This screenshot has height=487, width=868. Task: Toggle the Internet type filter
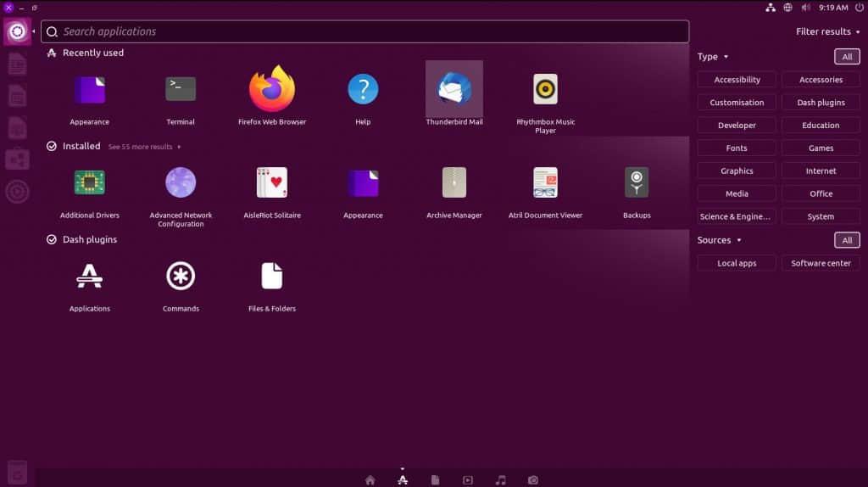[x=821, y=171]
